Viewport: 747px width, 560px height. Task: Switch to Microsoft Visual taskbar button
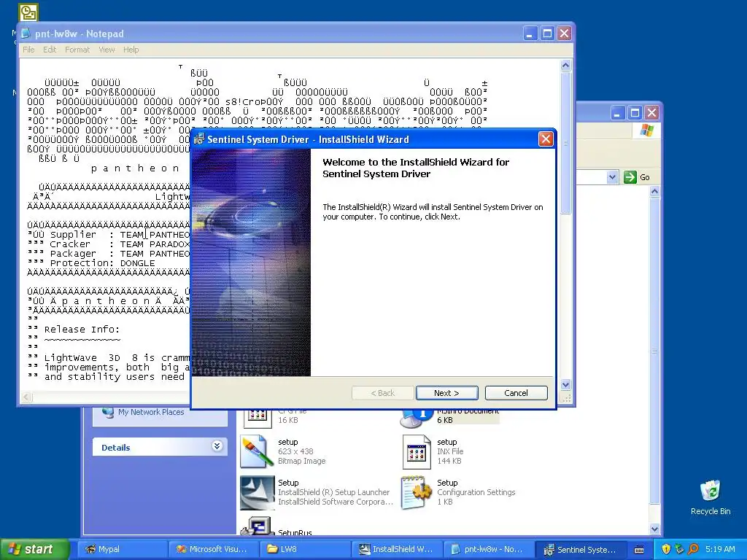coord(214,549)
